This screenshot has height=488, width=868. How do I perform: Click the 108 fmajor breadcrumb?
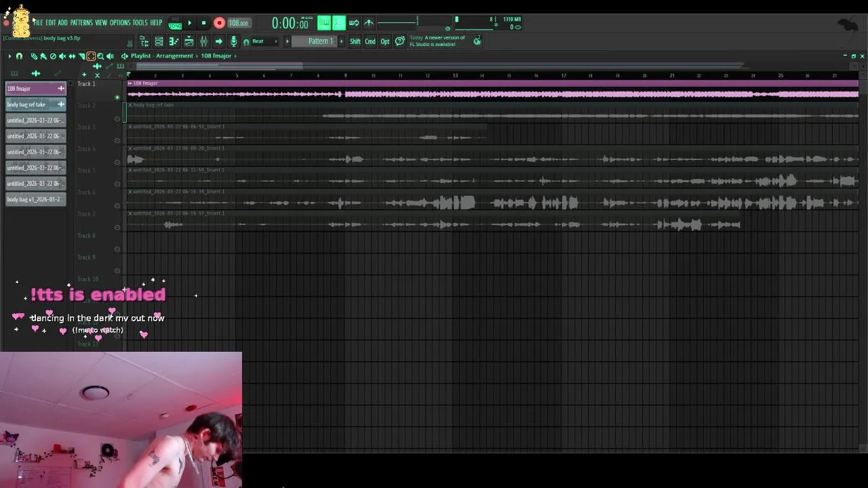(x=216, y=56)
